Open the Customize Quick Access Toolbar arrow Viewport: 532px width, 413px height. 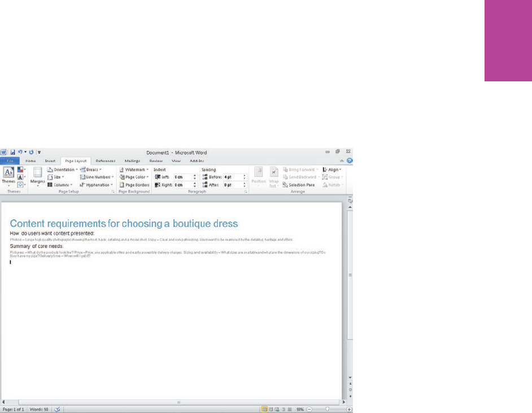coord(39,153)
